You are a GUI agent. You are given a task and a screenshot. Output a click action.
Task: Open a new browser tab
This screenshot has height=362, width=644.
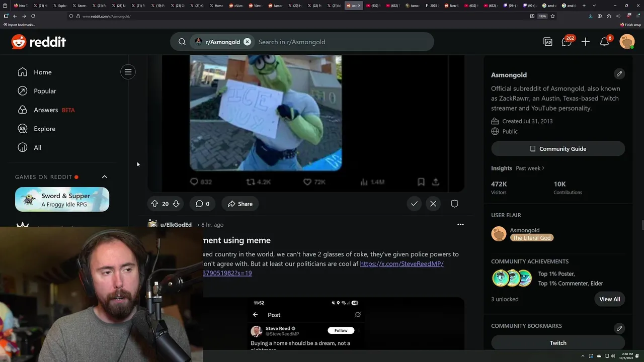(584, 6)
